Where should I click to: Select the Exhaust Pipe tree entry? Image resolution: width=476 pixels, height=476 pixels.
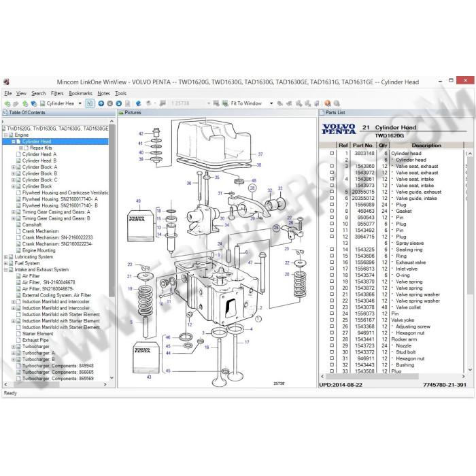[x=35, y=340]
